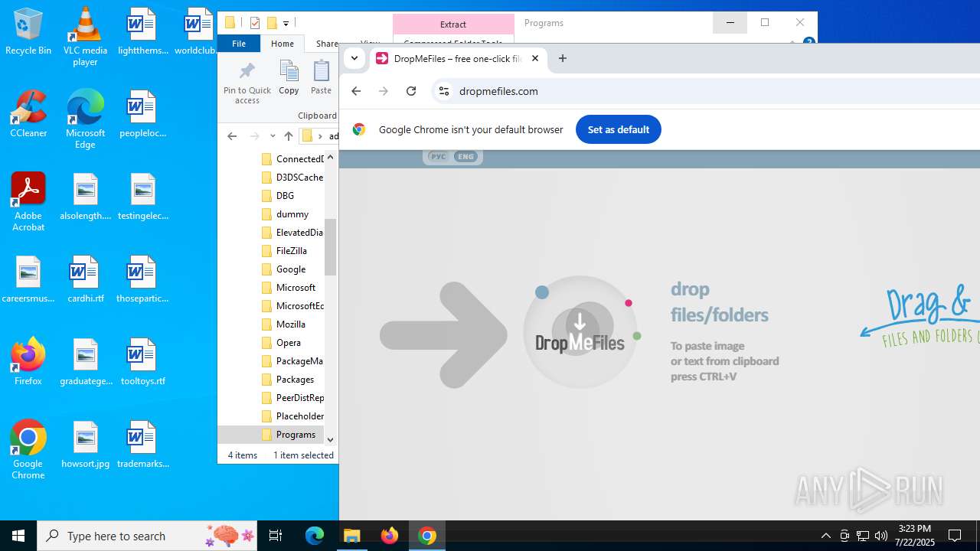Go back in Chrome
The width and height of the screenshot is (980, 551).
[x=356, y=91]
